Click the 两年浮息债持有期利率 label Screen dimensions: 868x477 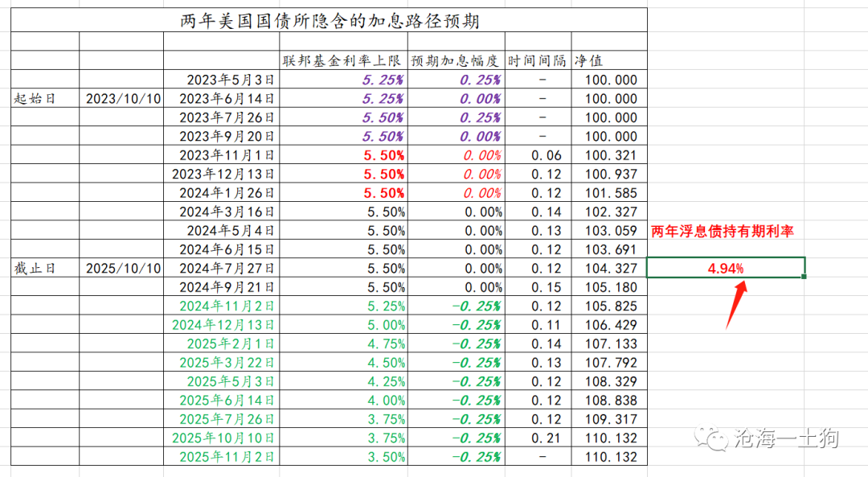pyautogui.click(x=723, y=231)
